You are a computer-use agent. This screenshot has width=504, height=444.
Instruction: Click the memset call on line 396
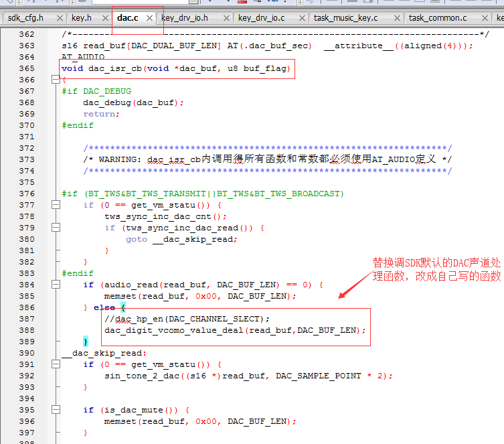[200, 421]
